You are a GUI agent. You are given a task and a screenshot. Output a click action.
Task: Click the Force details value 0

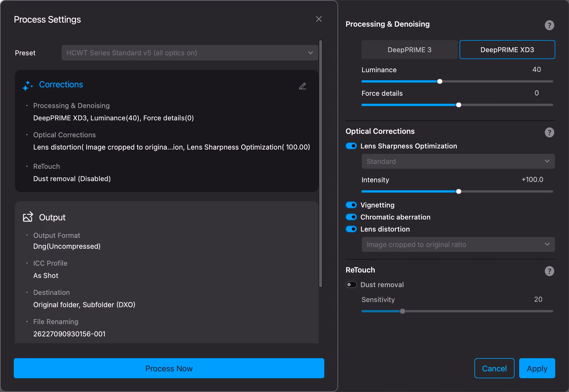click(x=537, y=93)
